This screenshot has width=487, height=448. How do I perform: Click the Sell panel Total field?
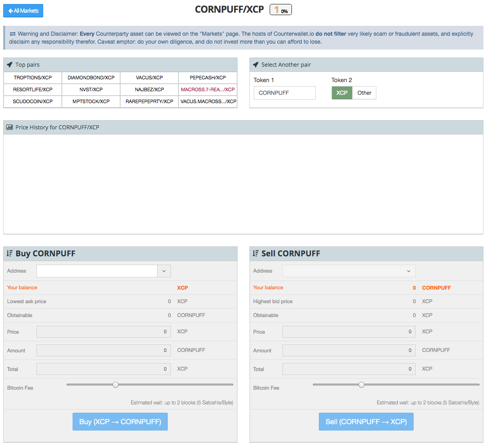tap(349, 369)
